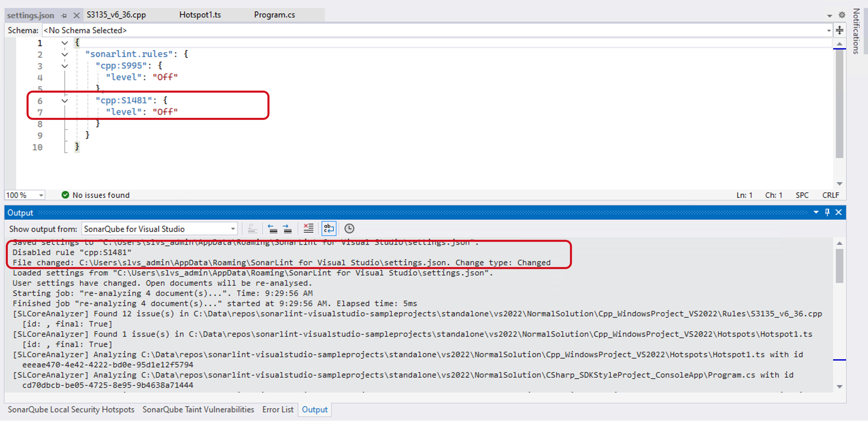Navigate to next message in Output
The width and height of the screenshot is (868, 421).
[288, 228]
